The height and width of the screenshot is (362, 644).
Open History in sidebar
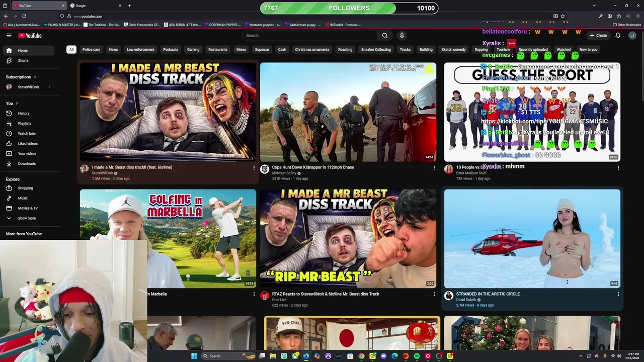click(x=29, y=113)
